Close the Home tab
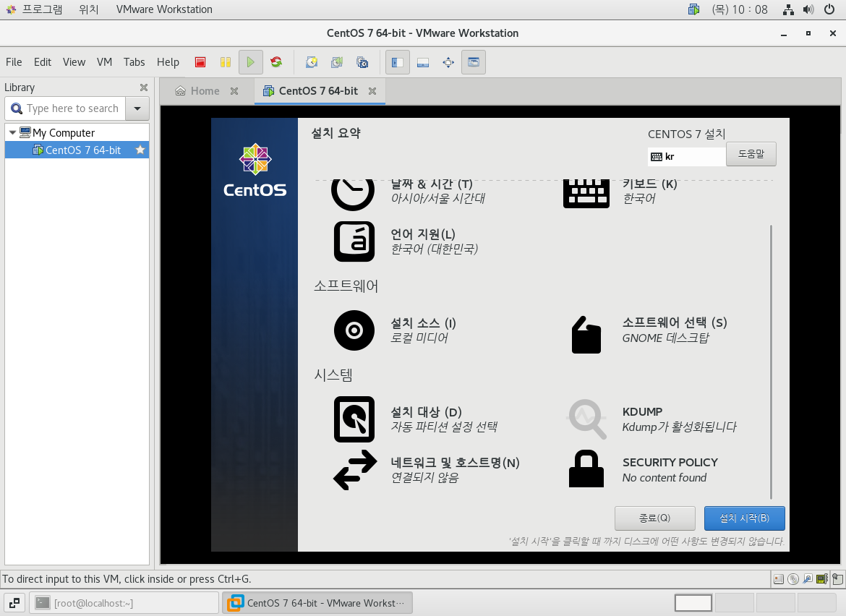The width and height of the screenshot is (846, 616). pos(234,91)
